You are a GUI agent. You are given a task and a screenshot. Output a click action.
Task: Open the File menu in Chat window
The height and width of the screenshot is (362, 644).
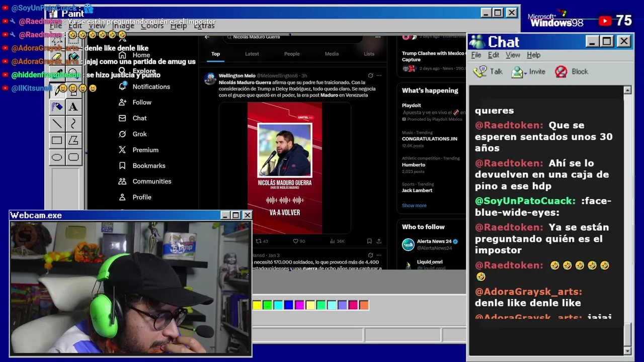click(x=476, y=55)
